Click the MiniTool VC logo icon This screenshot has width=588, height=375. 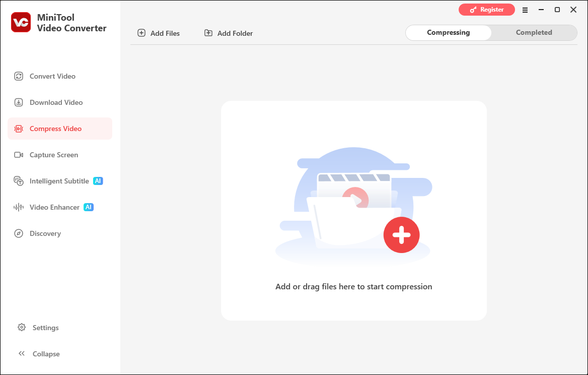click(x=21, y=22)
